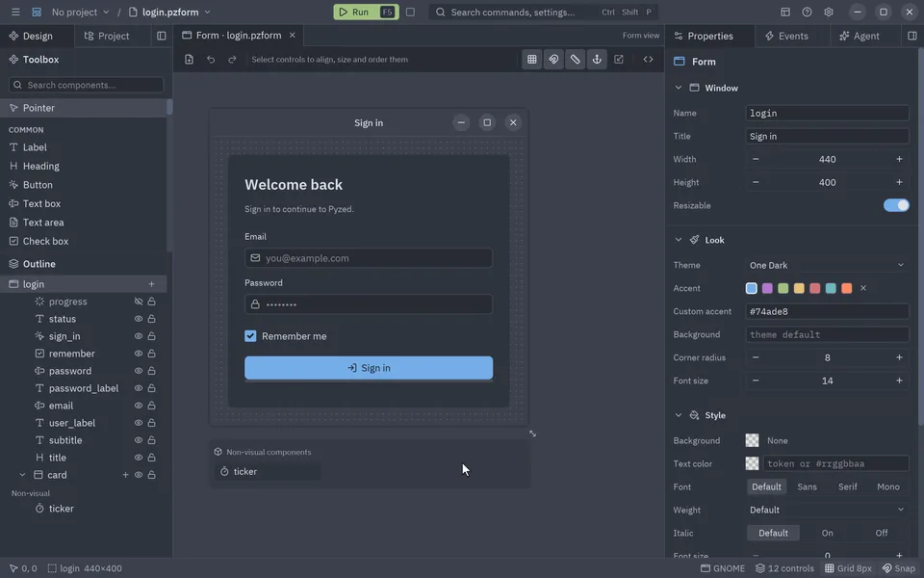Toggle the ruler toolbar icon
Screen dimensions: 924x578
tap(576, 59)
